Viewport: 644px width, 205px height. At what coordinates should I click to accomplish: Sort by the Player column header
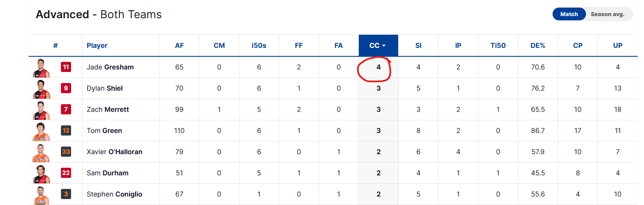click(x=97, y=45)
